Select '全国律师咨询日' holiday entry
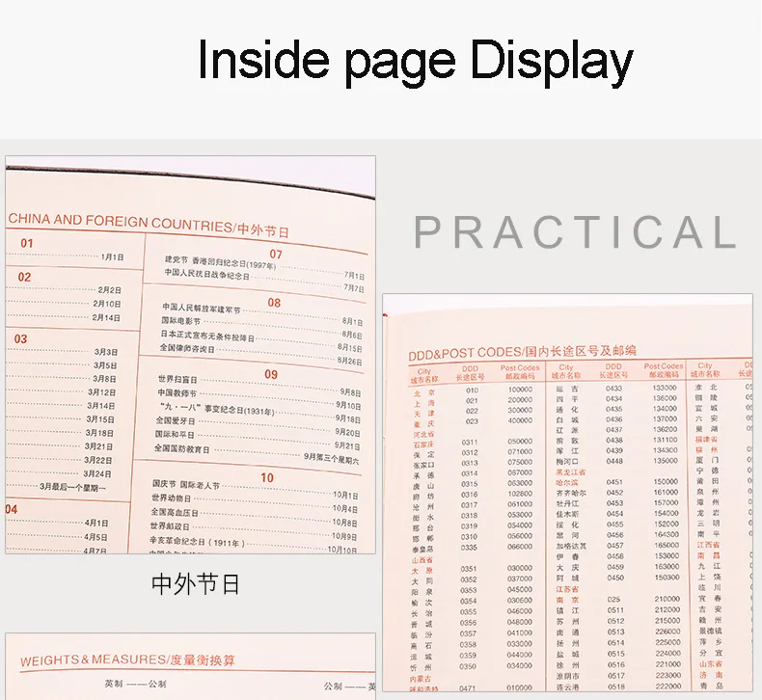The image size is (762, 700). click(x=187, y=348)
